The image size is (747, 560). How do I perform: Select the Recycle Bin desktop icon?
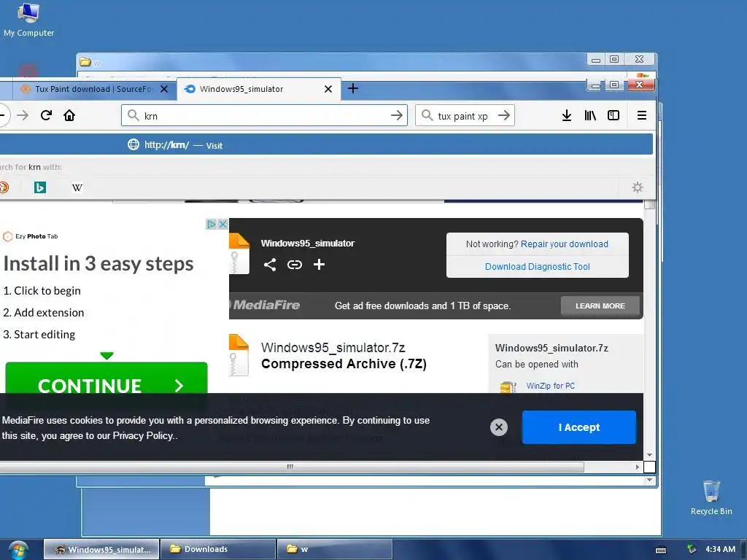pos(711,497)
